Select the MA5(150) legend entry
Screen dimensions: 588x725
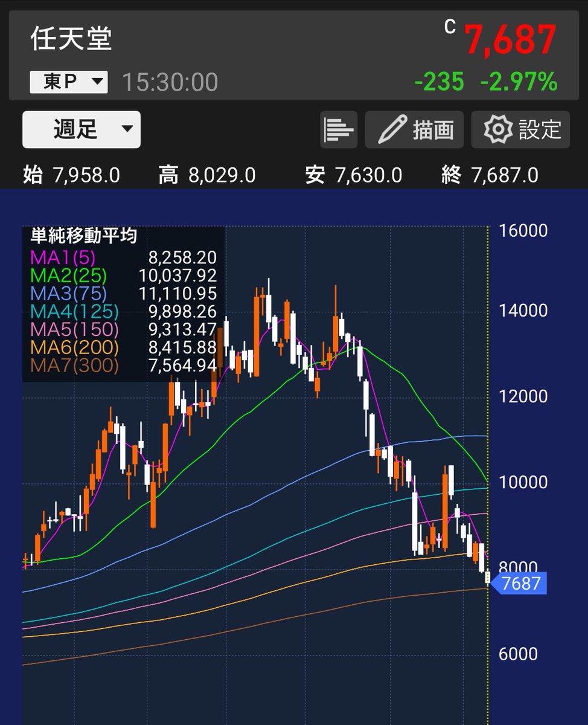point(74,330)
